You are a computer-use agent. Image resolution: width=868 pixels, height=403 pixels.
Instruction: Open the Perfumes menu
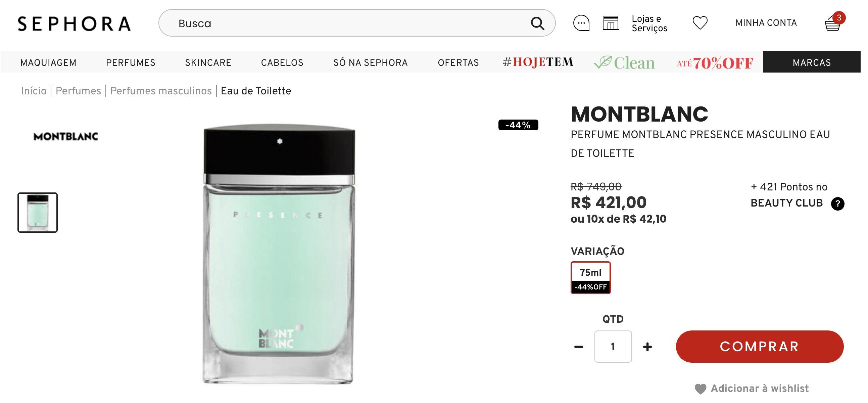pyautogui.click(x=131, y=63)
